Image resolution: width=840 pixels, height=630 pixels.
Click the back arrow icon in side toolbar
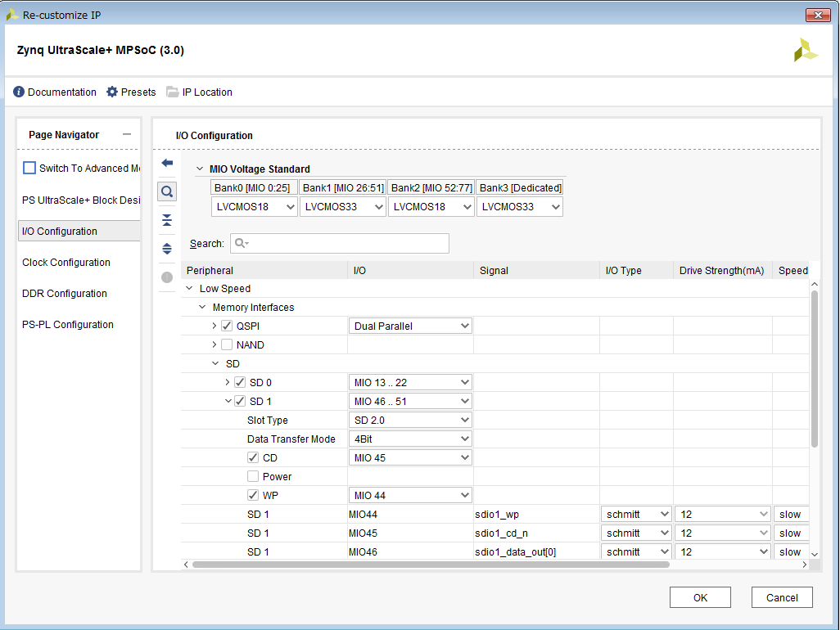tap(167, 163)
